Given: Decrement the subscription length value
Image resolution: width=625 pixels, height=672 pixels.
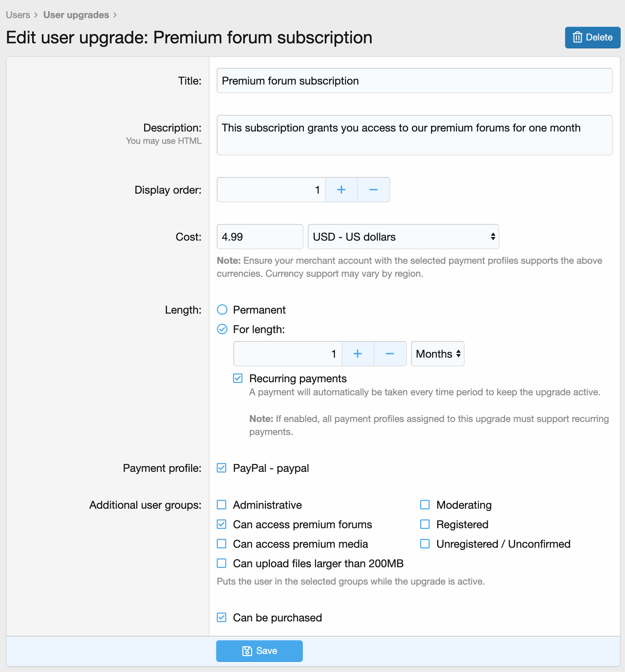Looking at the screenshot, I should (390, 354).
